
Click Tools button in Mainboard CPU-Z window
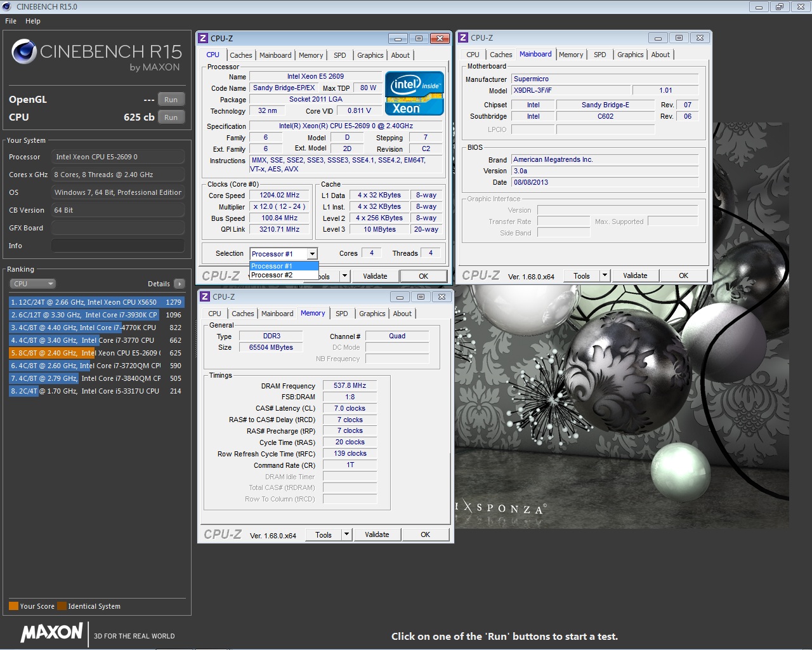pyautogui.click(x=582, y=275)
